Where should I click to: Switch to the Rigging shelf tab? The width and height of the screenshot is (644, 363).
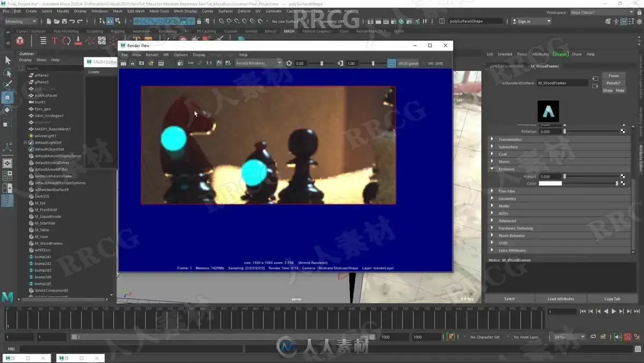(118, 31)
